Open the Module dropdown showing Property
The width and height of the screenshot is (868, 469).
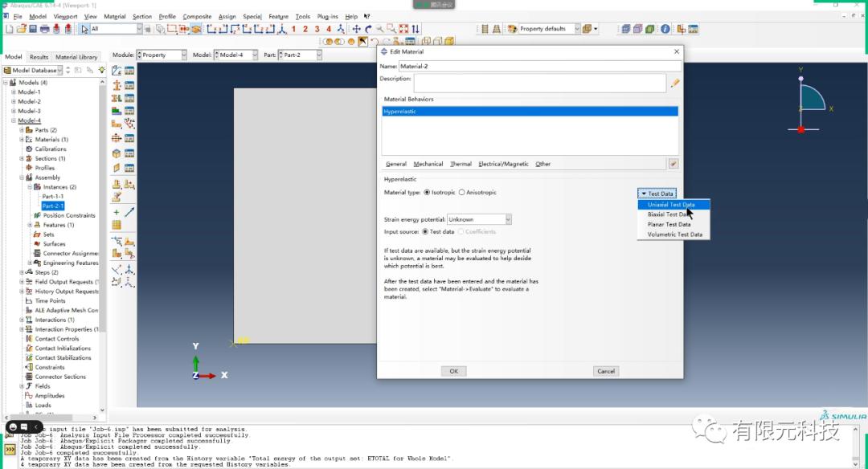(x=182, y=55)
